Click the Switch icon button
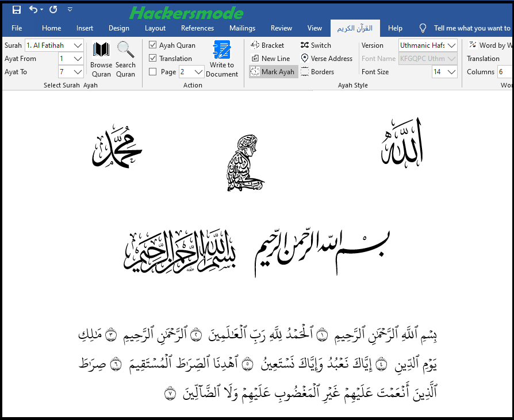This screenshot has height=420, width=514. [305, 45]
